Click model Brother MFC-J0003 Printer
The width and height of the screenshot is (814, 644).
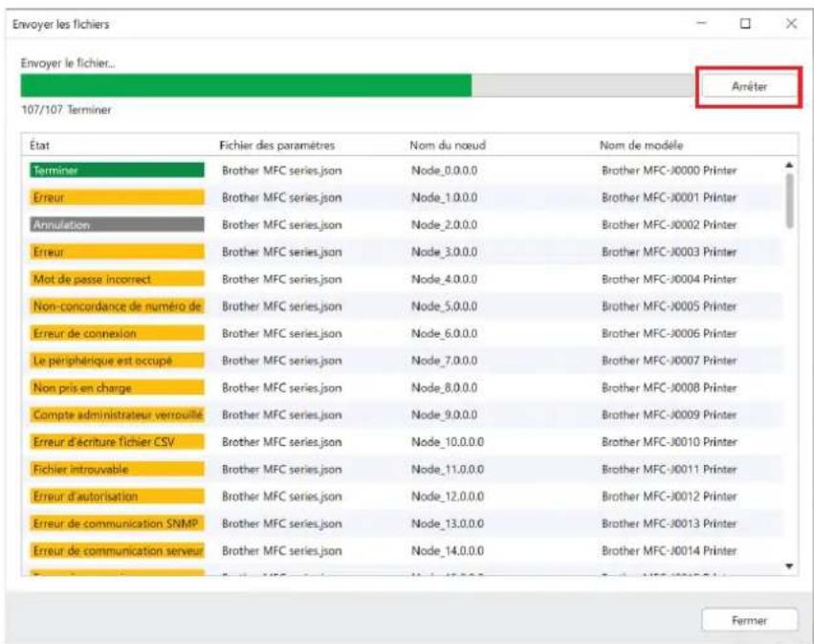click(x=670, y=252)
